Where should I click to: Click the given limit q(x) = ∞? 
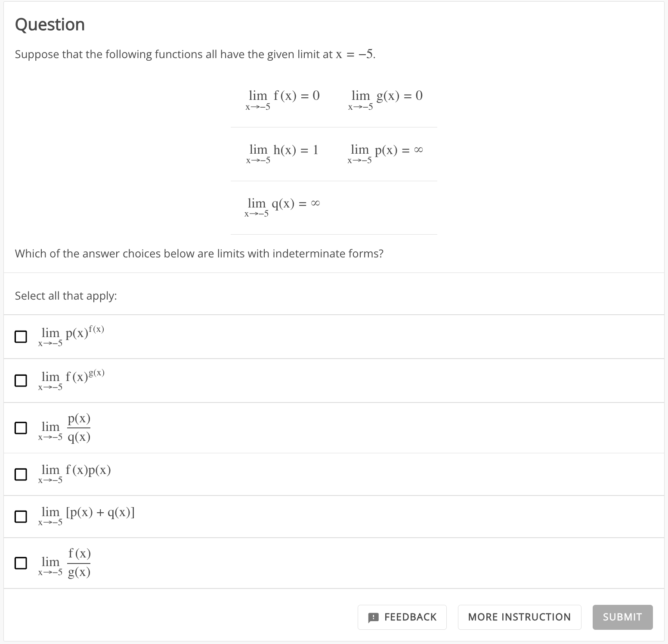282,207
